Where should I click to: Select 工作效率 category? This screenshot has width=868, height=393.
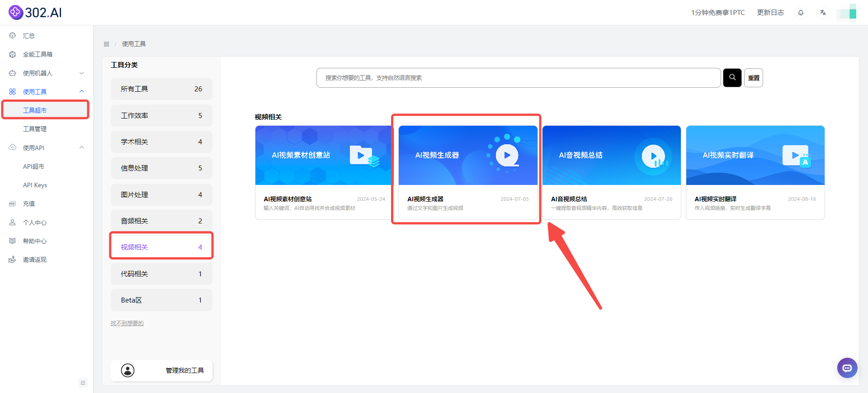click(161, 115)
